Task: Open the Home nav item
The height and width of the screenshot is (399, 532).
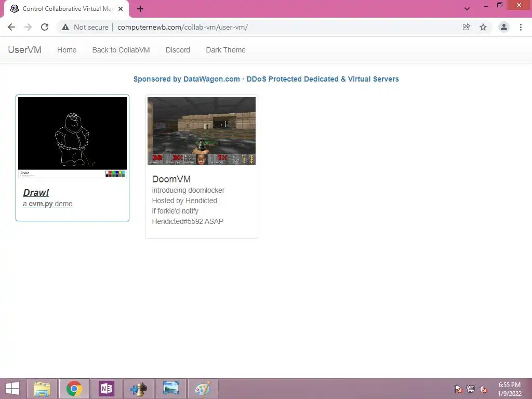Action: (x=67, y=50)
